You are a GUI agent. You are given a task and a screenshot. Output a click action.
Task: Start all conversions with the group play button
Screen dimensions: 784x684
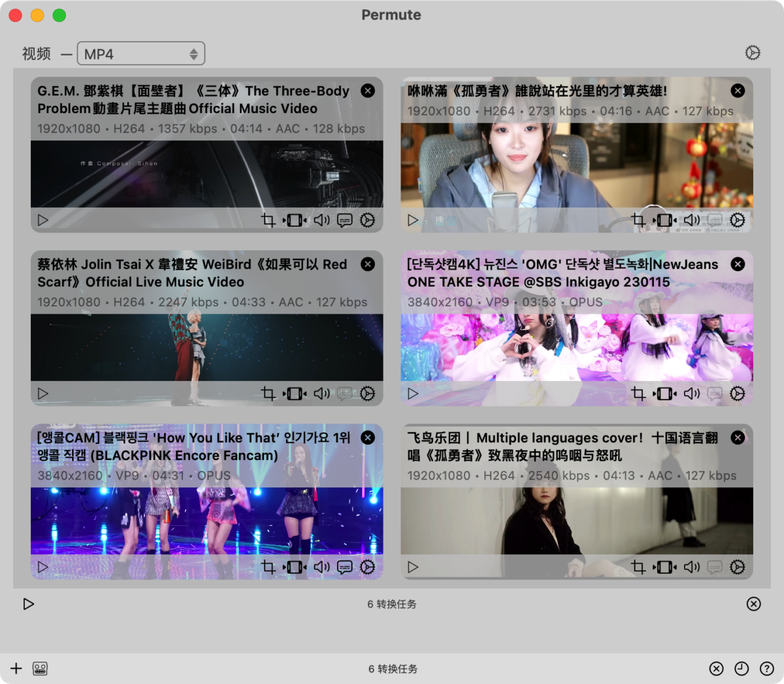(29, 604)
